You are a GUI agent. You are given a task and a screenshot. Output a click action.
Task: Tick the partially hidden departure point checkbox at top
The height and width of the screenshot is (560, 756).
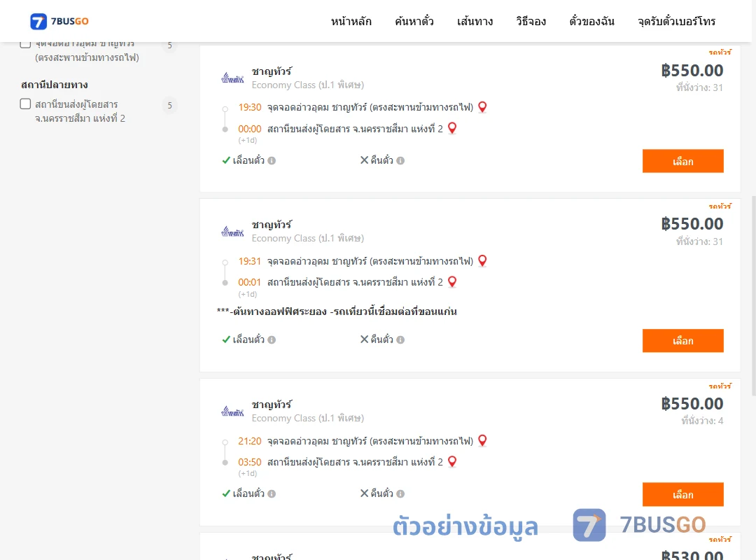tap(26, 44)
